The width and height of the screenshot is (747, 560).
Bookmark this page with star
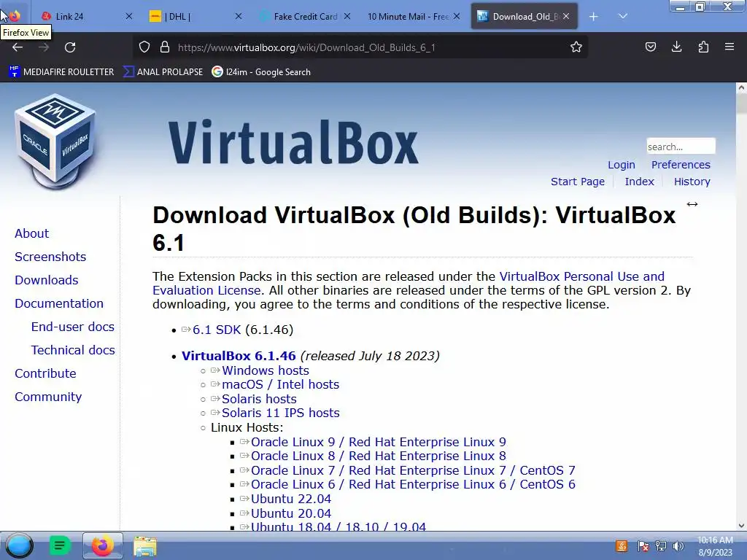(x=576, y=47)
